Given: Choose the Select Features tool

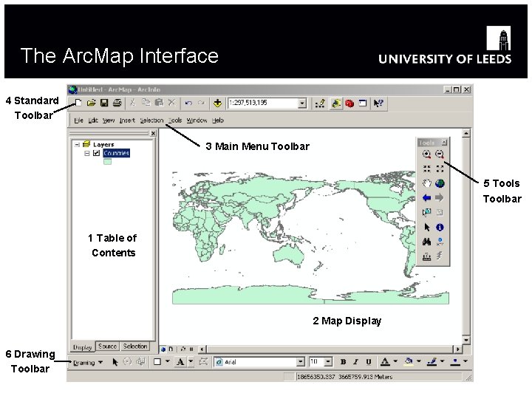Looking at the screenshot, I should (427, 212).
